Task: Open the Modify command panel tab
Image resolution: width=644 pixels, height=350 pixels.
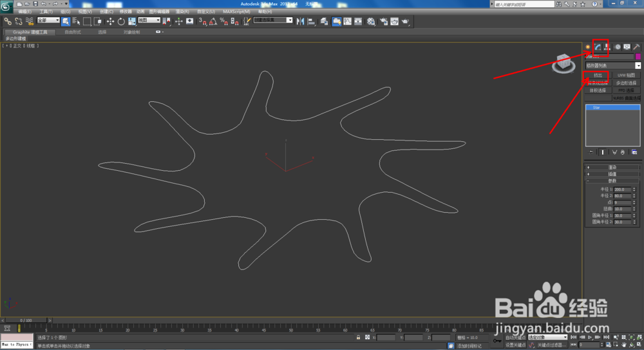Action: 598,47
